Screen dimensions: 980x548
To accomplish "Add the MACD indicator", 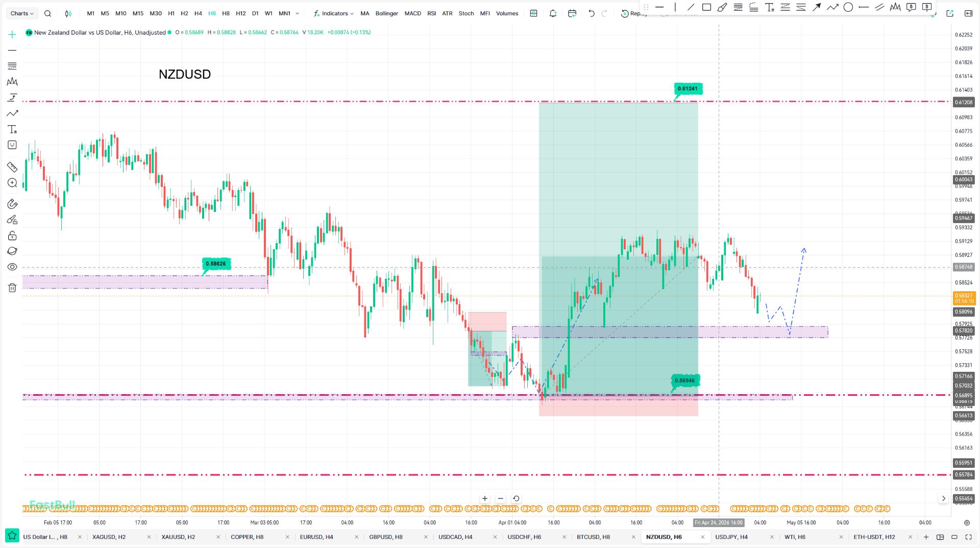I will pos(412,14).
